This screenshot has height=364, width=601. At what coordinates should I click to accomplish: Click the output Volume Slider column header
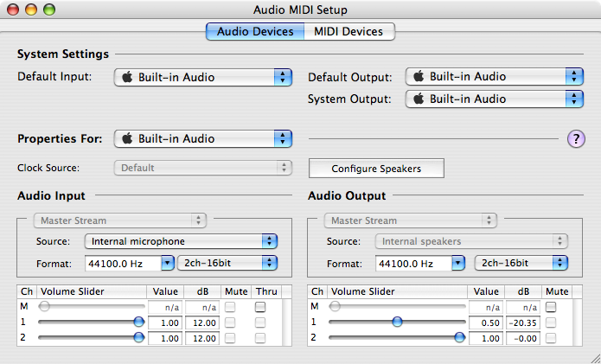click(398, 291)
